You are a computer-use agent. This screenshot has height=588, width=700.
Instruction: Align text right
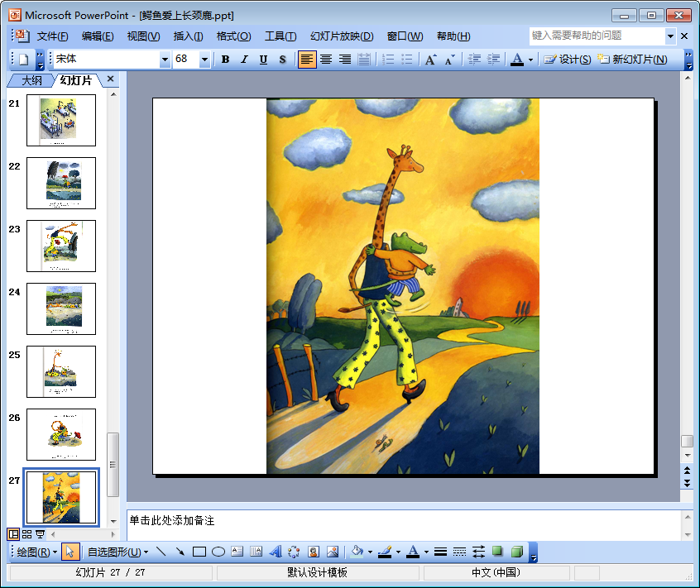point(345,60)
